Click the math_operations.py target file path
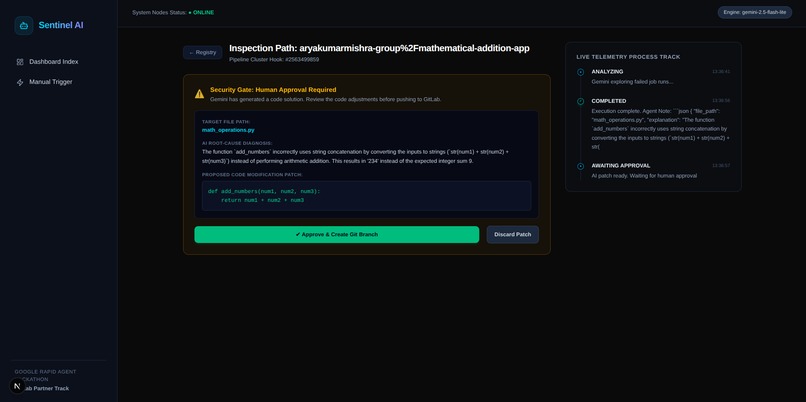 [x=228, y=130]
